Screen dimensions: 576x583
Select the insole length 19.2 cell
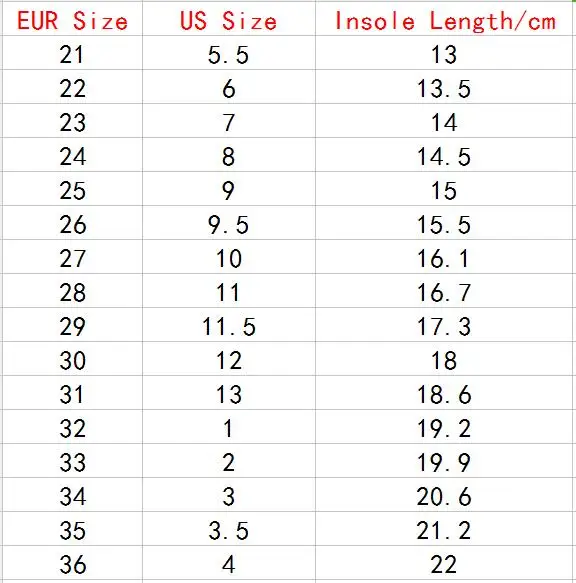(x=444, y=427)
